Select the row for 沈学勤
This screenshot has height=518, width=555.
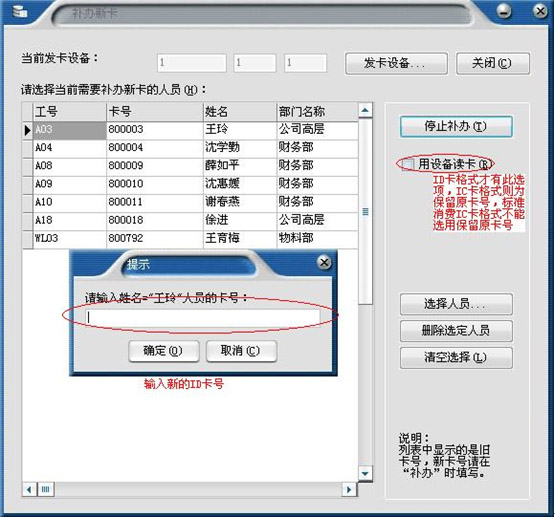click(190, 148)
